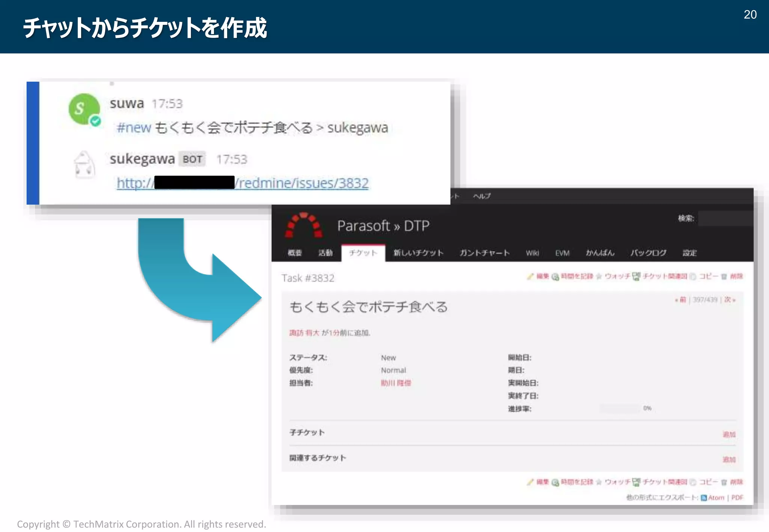Image resolution: width=769 pixels, height=532 pixels.
Task: Open the Wiki tab
Action: [x=532, y=253]
